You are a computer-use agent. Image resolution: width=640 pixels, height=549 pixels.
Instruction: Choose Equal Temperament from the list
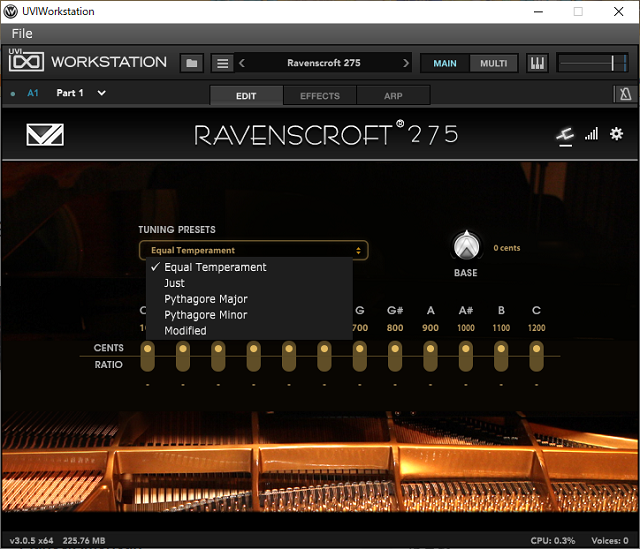[249, 267]
